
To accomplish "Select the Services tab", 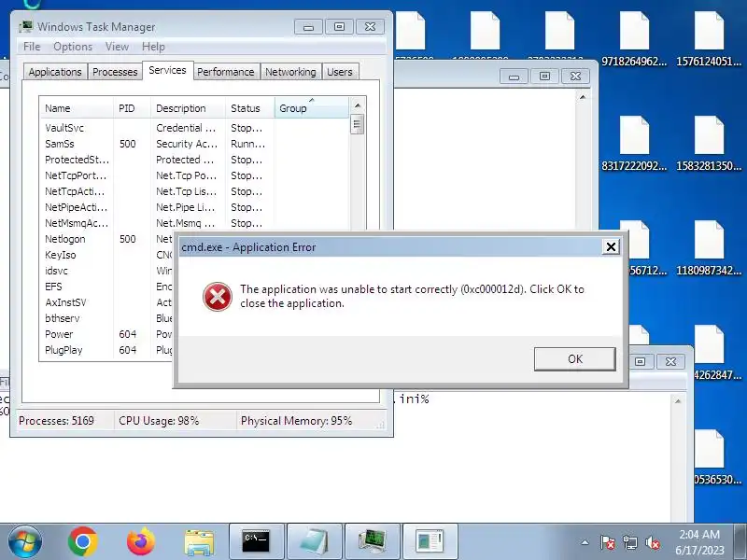I will 167,71.
